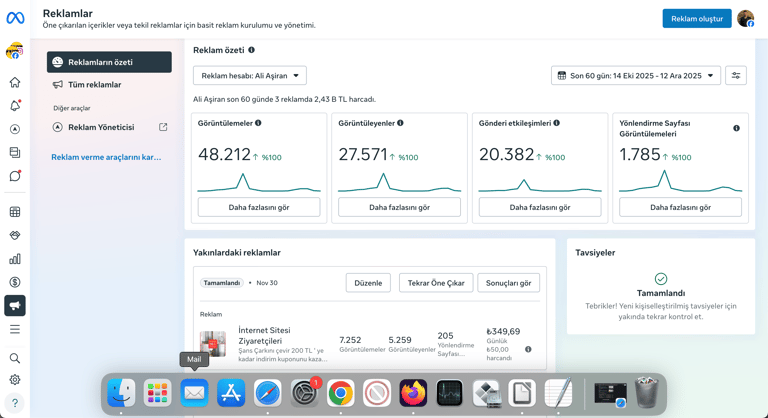Screen dimensions: 768x418
Task: Click Daha fazlasını gör under Gönderi etkileşimleri
Action: click(x=540, y=207)
